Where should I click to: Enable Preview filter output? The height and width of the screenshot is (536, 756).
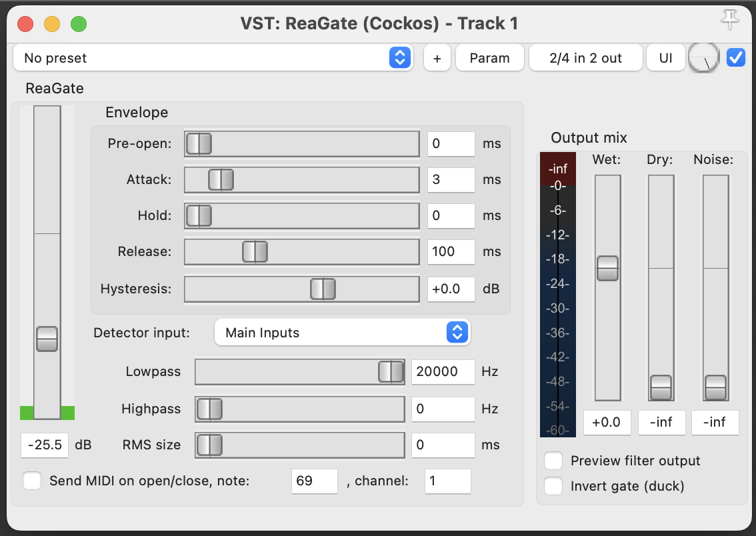pos(553,461)
